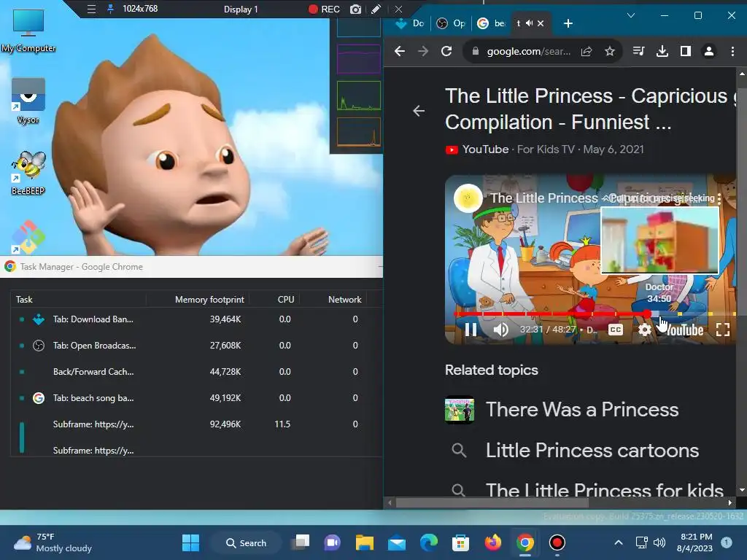The width and height of the screenshot is (747, 560).
Task: Toggle Chrome side panel
Action: (686, 51)
